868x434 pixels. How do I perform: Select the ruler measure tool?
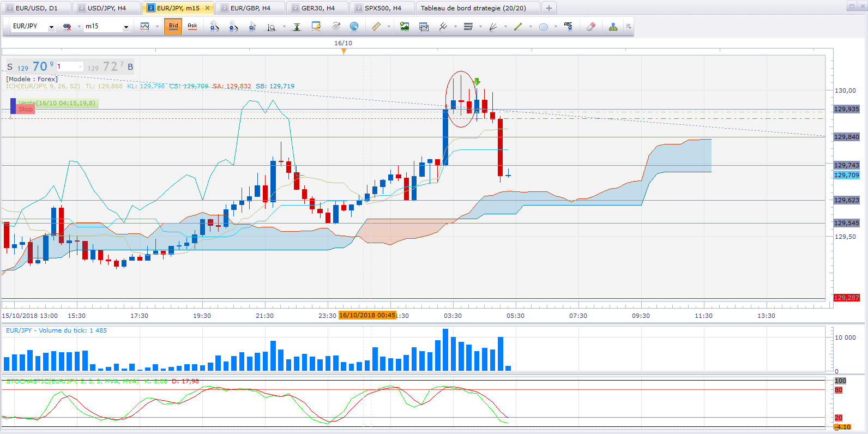pos(376,26)
